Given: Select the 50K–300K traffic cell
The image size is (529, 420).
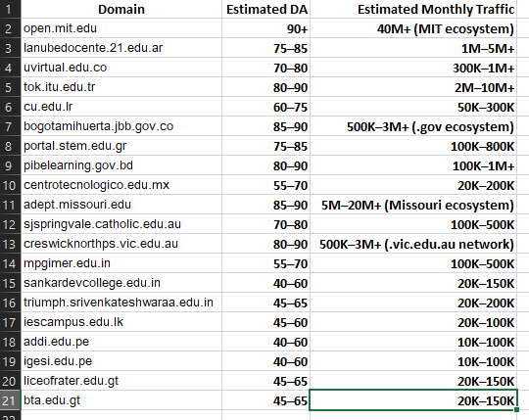Looking at the screenshot, I should [x=413, y=107].
